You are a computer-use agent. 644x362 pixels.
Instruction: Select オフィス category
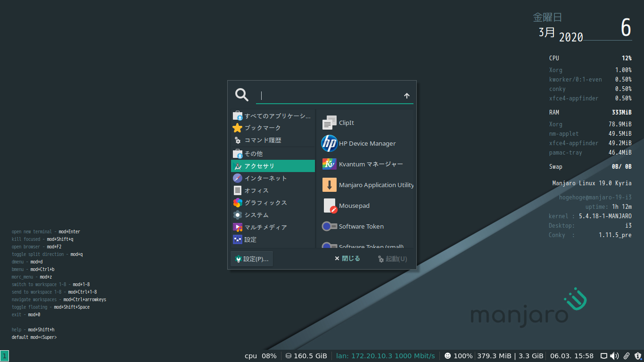coord(272,190)
